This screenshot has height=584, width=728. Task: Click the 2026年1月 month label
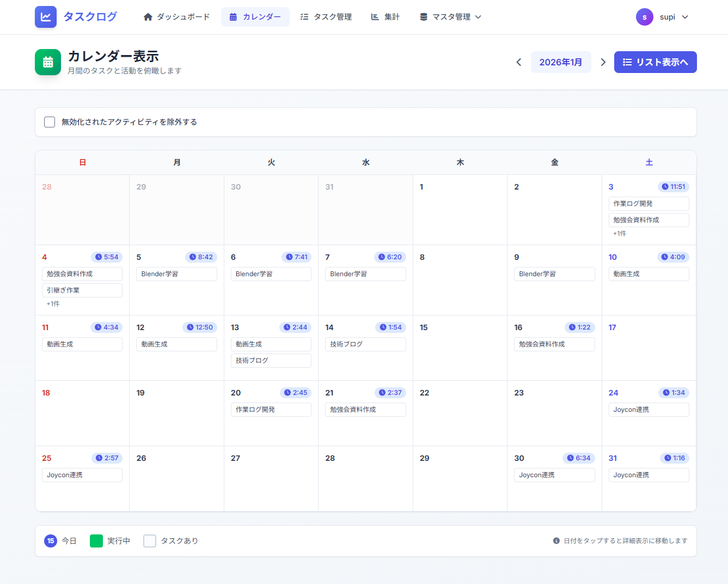tap(560, 62)
